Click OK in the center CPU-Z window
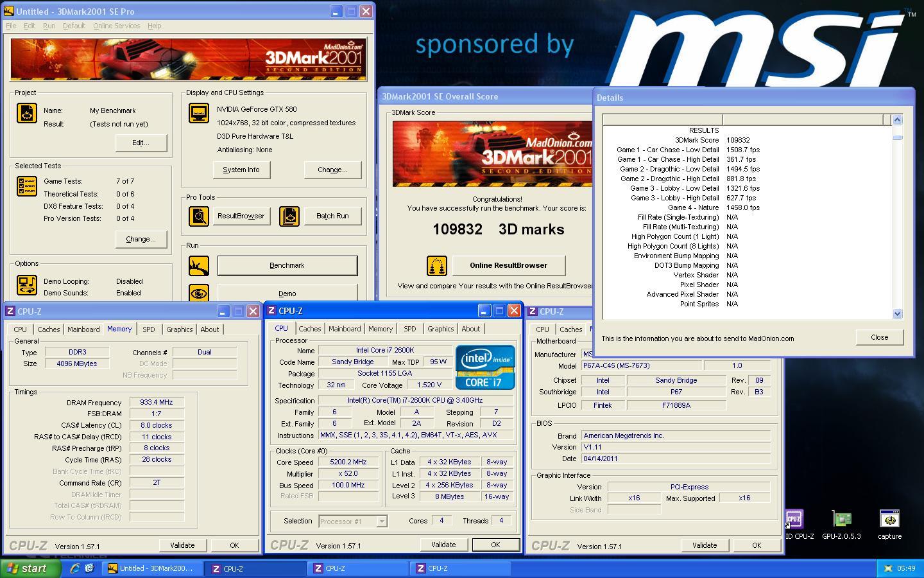924x578 pixels. click(495, 545)
